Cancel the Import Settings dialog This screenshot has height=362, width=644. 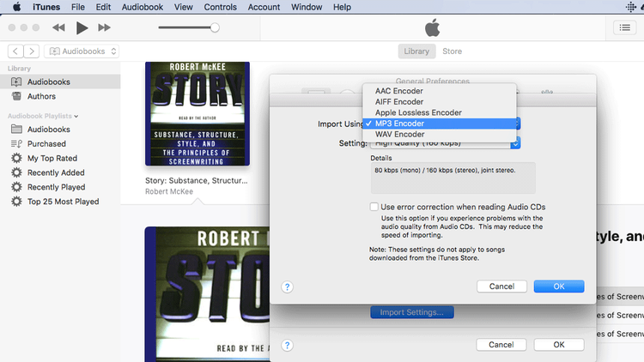(501, 287)
